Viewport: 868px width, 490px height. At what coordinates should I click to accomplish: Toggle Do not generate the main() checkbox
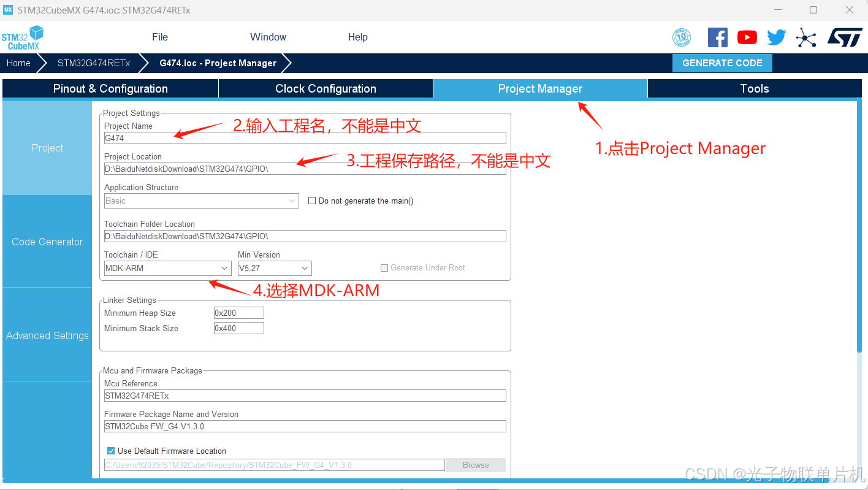pyautogui.click(x=312, y=201)
